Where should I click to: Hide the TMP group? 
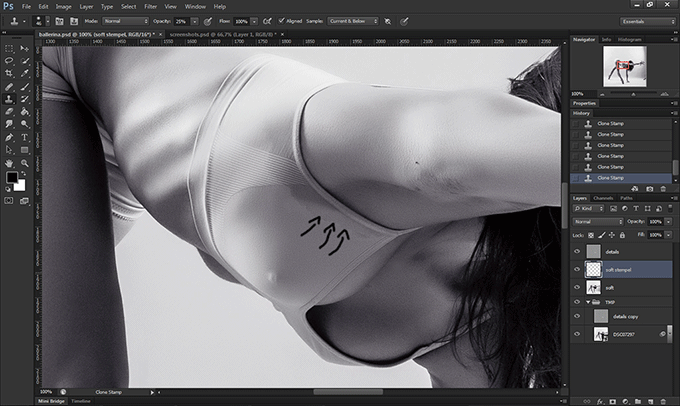click(x=577, y=302)
